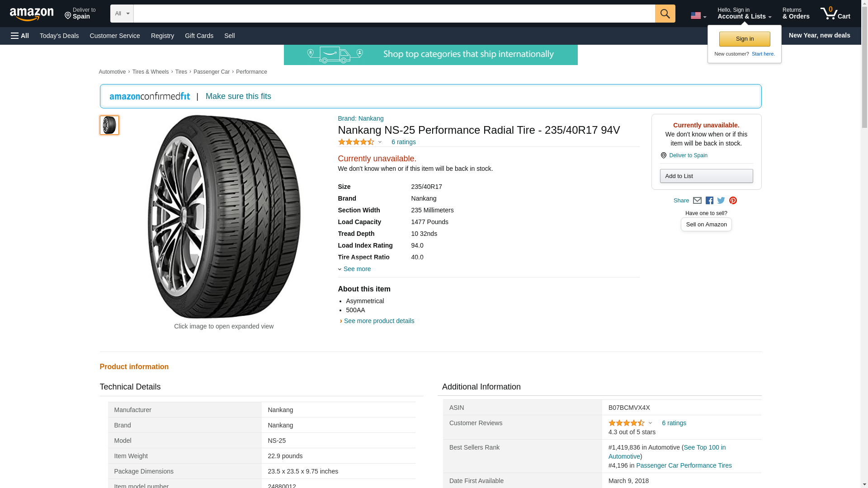Open Gift Cards nav item
Viewport: 868px width, 488px height.
click(x=199, y=36)
